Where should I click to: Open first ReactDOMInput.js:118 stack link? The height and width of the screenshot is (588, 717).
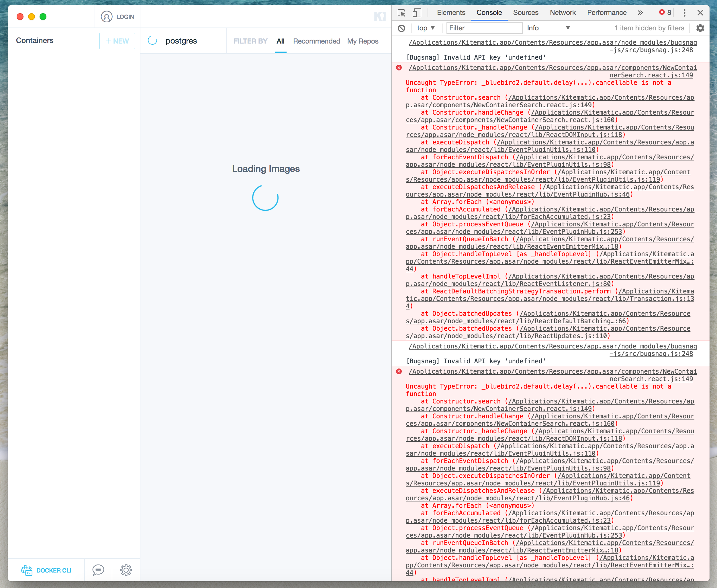pos(550,131)
